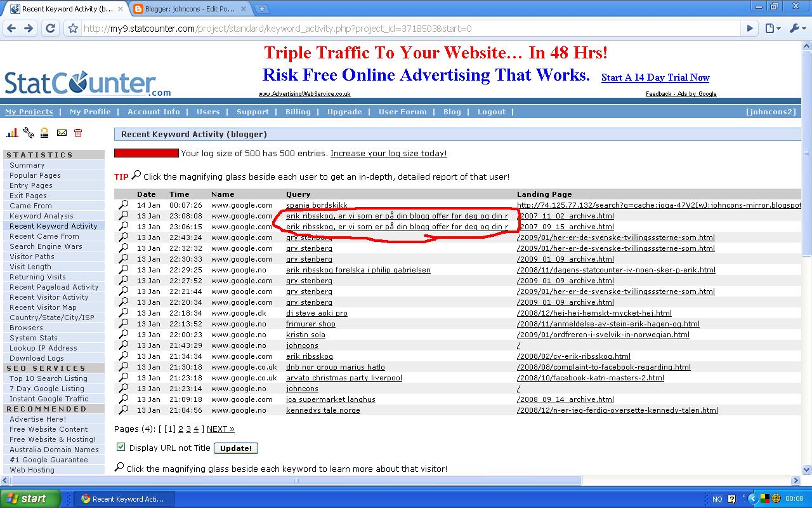The height and width of the screenshot is (508, 812).
Task: Open magnifier on ica supermarket langhus row
Action: (x=124, y=399)
